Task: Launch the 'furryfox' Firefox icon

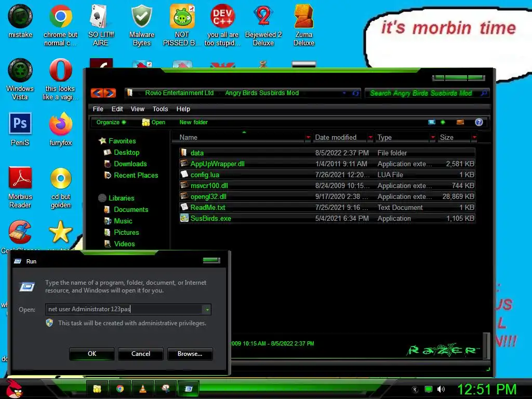Action: [x=60, y=129]
